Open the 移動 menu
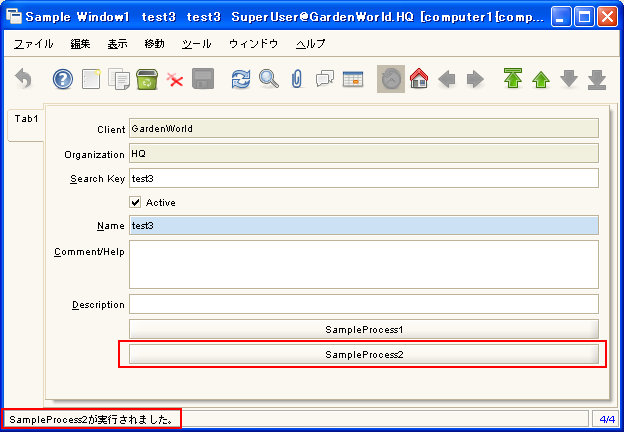This screenshot has width=624, height=432. (x=154, y=44)
